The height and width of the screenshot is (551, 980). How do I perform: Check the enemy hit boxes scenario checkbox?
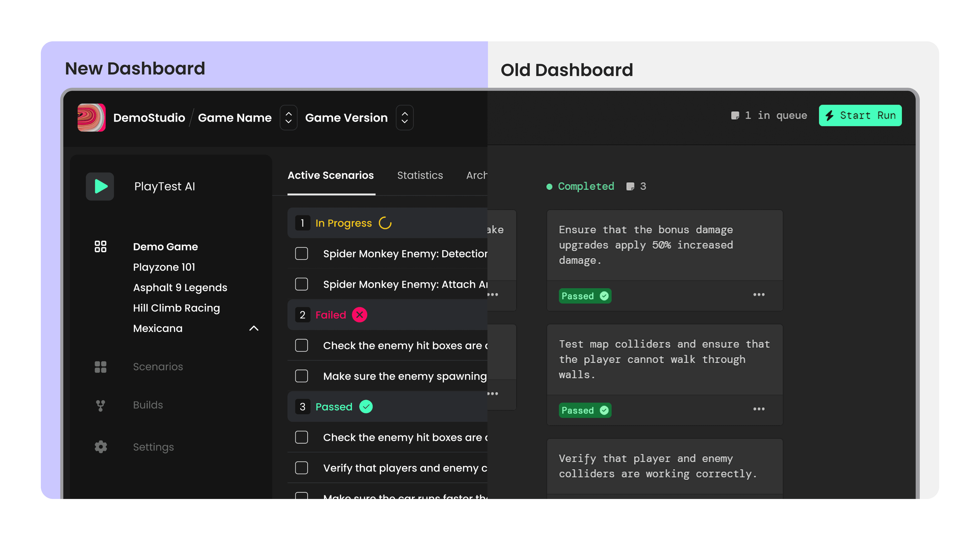point(301,345)
